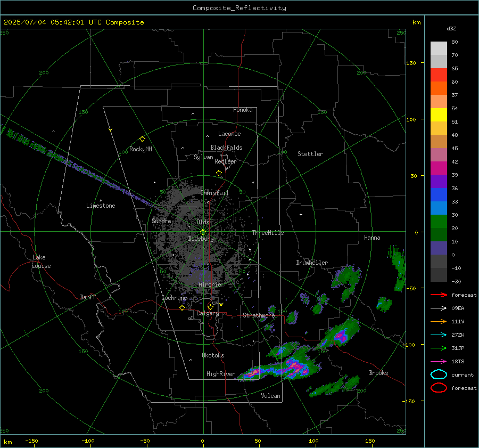479x448 pixels.
Task: Select the 60 dBZ orange color swatch
Action: click(x=439, y=88)
